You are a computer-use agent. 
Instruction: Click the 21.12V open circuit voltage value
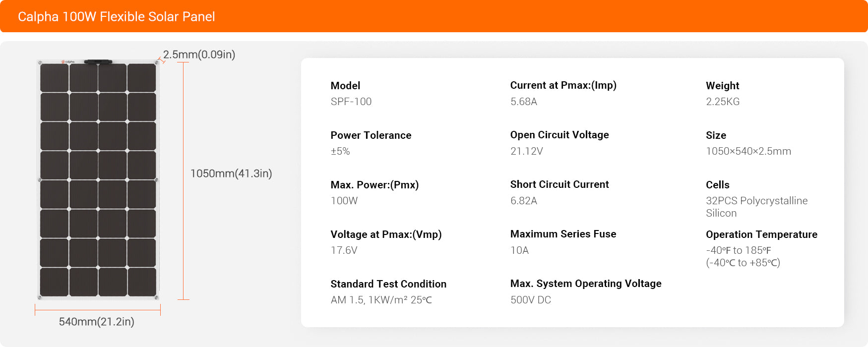coord(527,151)
